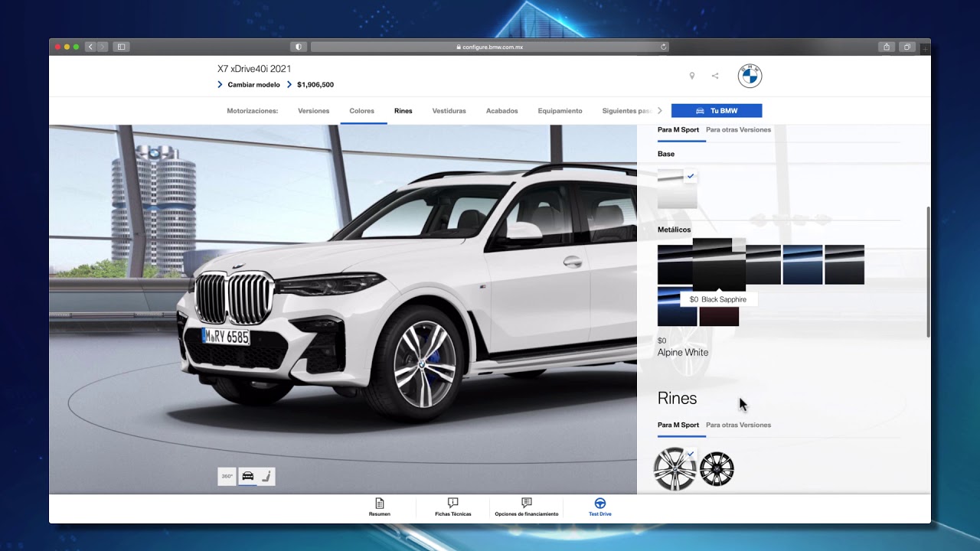This screenshot has width=980, height=551.
Task: Open the Colores tab
Action: click(362, 111)
